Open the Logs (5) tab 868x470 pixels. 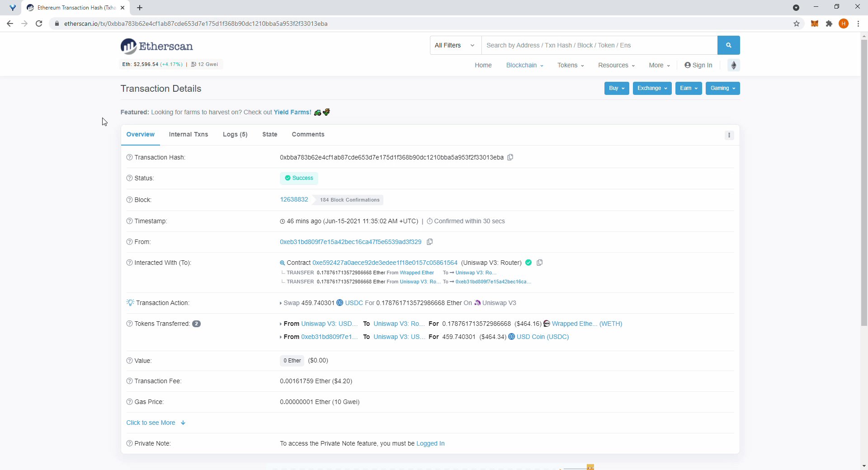(x=235, y=134)
